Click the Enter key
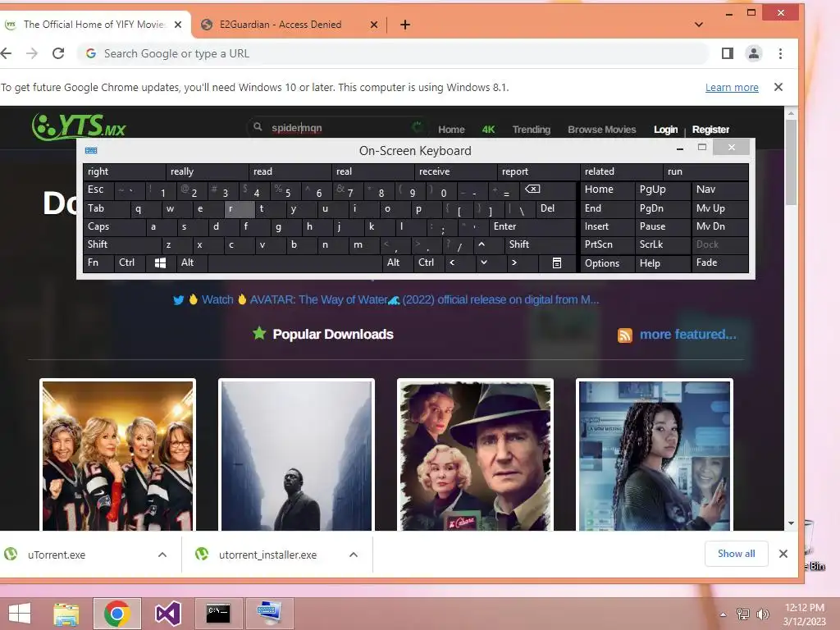Screen dimensions: 840x630 point(532,227)
